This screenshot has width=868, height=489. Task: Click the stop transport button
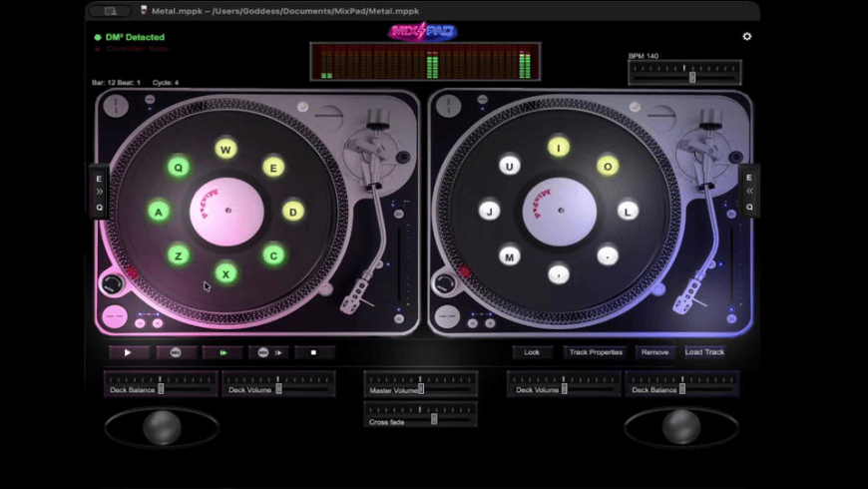314,352
